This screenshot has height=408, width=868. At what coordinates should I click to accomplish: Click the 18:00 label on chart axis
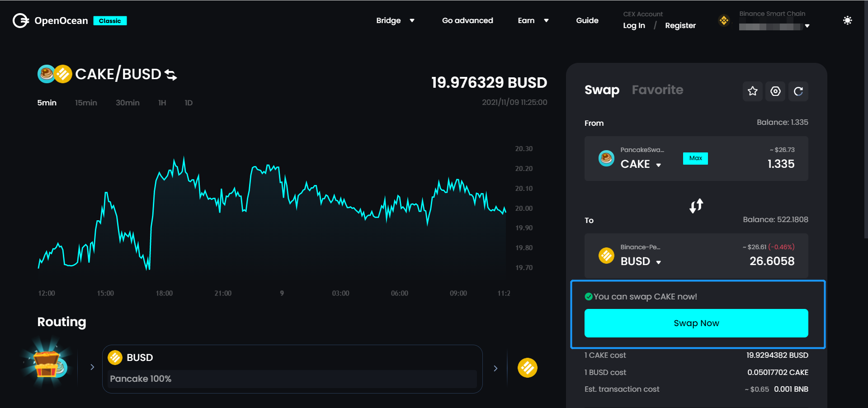tap(164, 294)
